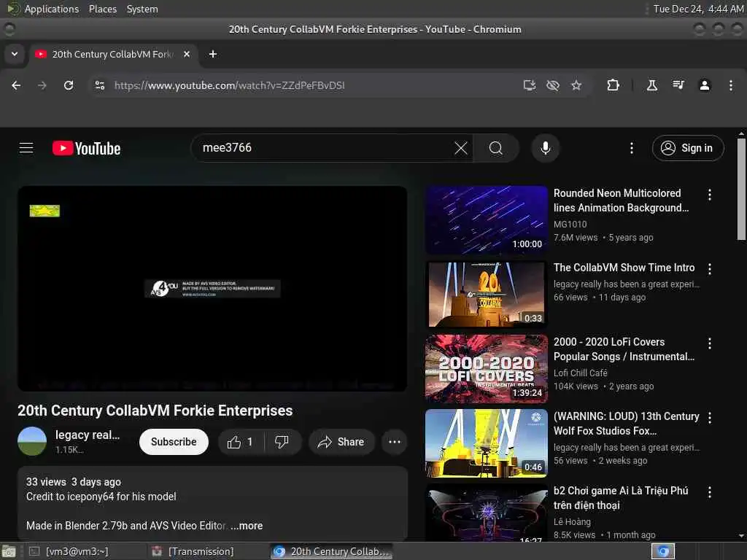This screenshot has width=747, height=560.
Task: Go to YouTube home via logo
Action: tap(86, 148)
